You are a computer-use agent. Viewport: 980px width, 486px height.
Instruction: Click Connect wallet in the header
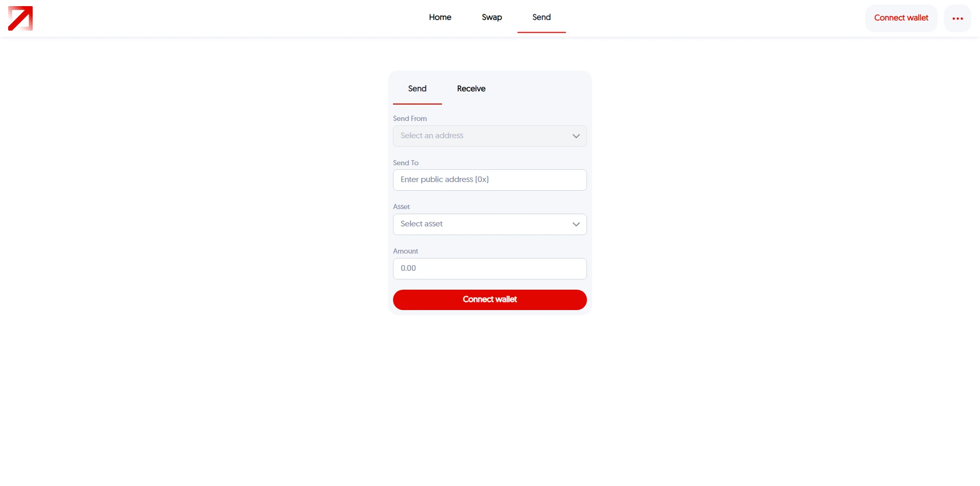coord(901,18)
